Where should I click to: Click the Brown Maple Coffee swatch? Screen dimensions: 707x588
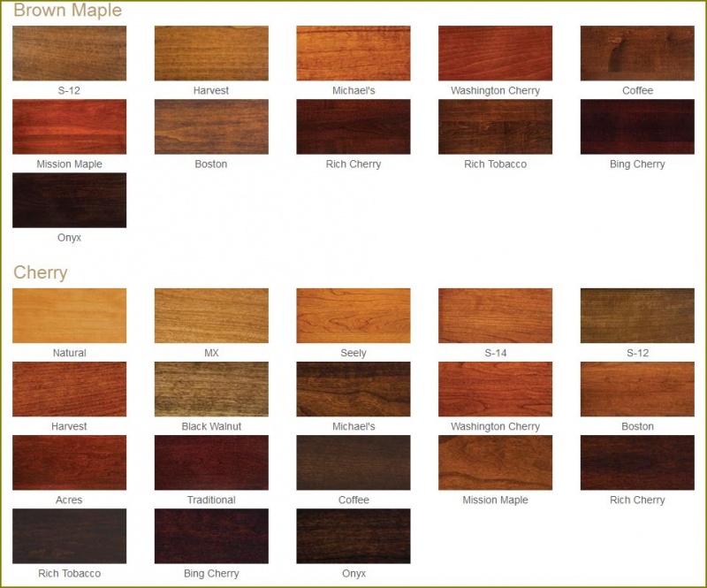637,53
